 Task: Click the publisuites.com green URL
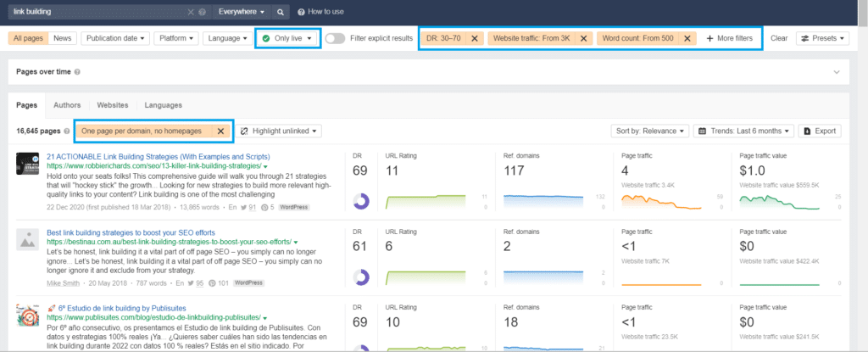[154, 317]
